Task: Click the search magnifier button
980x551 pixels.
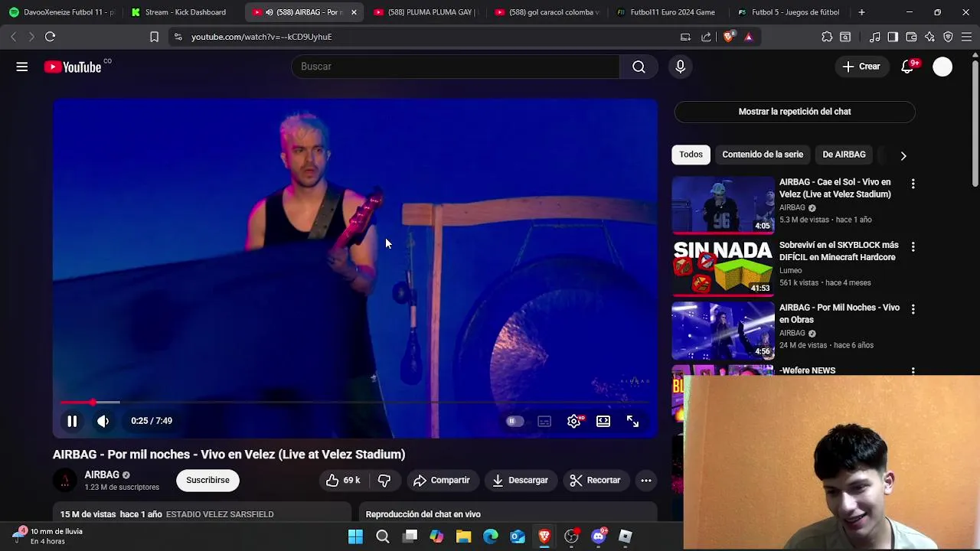Action: coord(639,67)
